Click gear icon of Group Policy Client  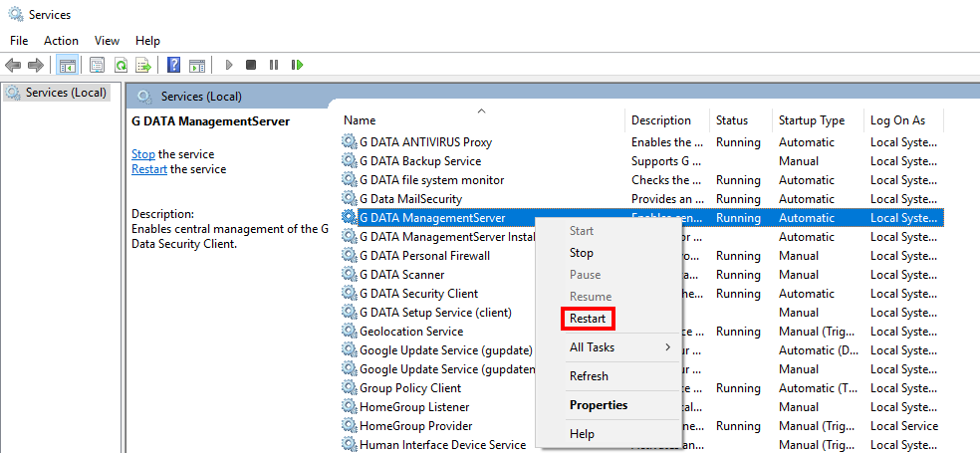[349, 388]
